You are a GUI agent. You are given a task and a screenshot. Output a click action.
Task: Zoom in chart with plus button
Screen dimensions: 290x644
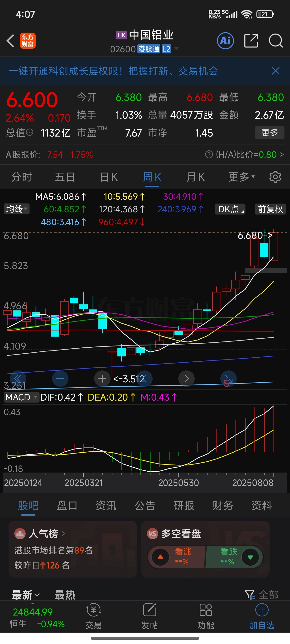click(x=102, y=379)
